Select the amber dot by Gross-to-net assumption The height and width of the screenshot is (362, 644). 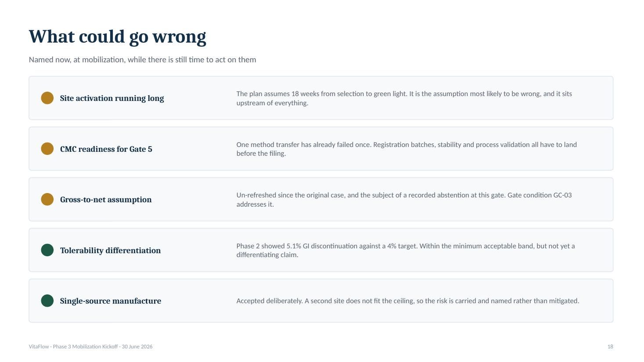coord(47,199)
